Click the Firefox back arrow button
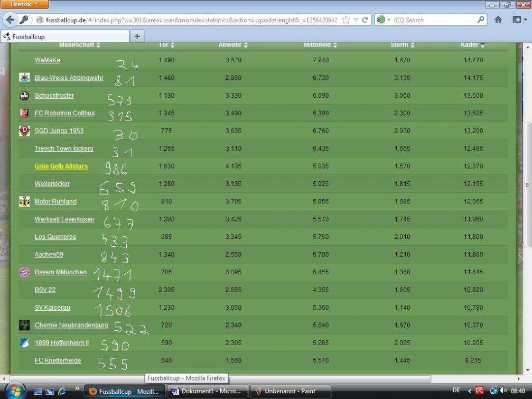The width and height of the screenshot is (532, 399). point(10,20)
